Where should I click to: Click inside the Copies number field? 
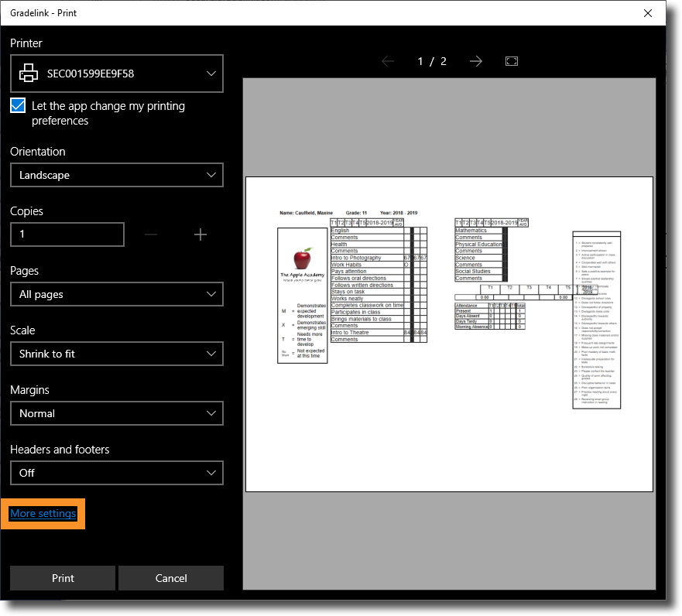pos(67,234)
